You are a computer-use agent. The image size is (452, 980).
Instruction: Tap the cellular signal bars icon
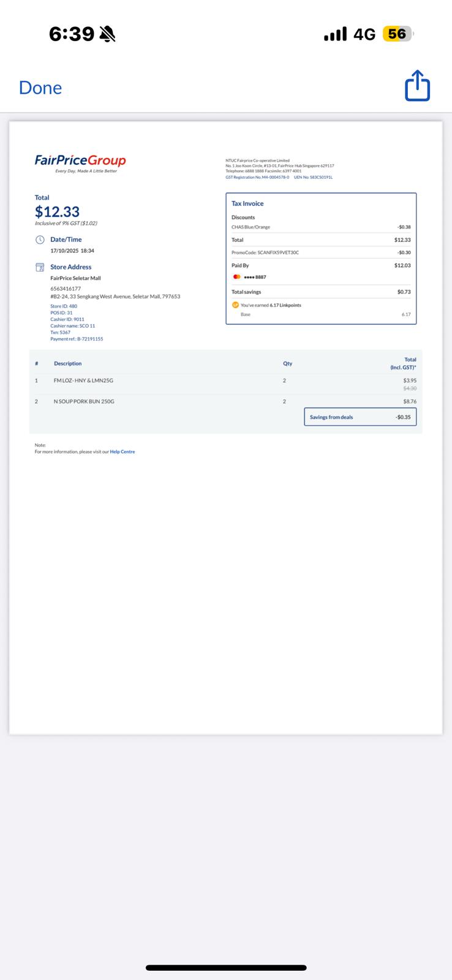335,34
